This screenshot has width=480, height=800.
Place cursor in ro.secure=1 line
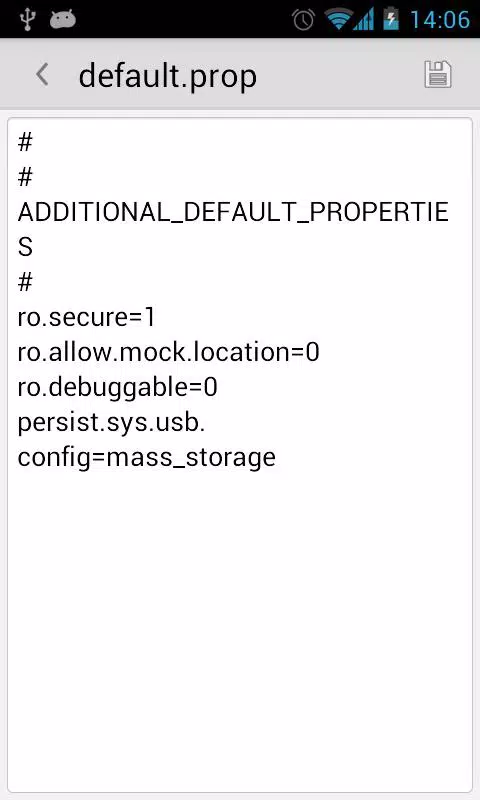click(x=86, y=317)
